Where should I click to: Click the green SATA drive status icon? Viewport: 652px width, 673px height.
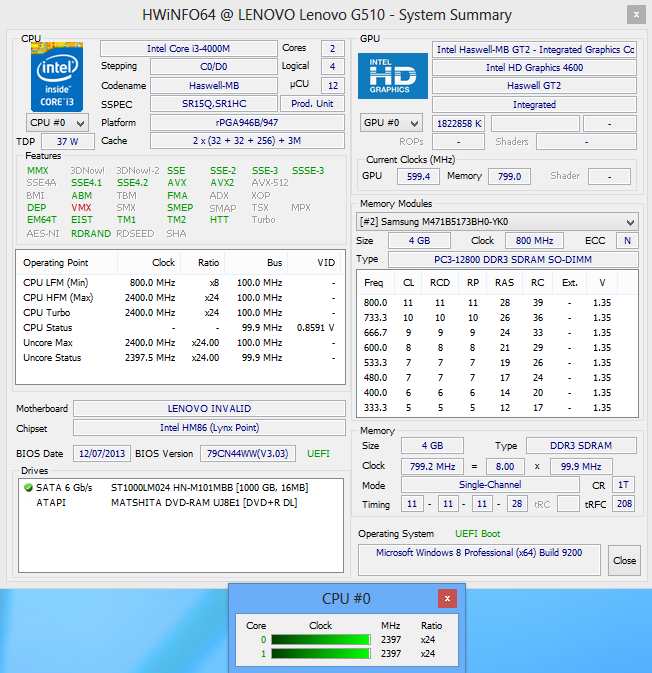28,488
